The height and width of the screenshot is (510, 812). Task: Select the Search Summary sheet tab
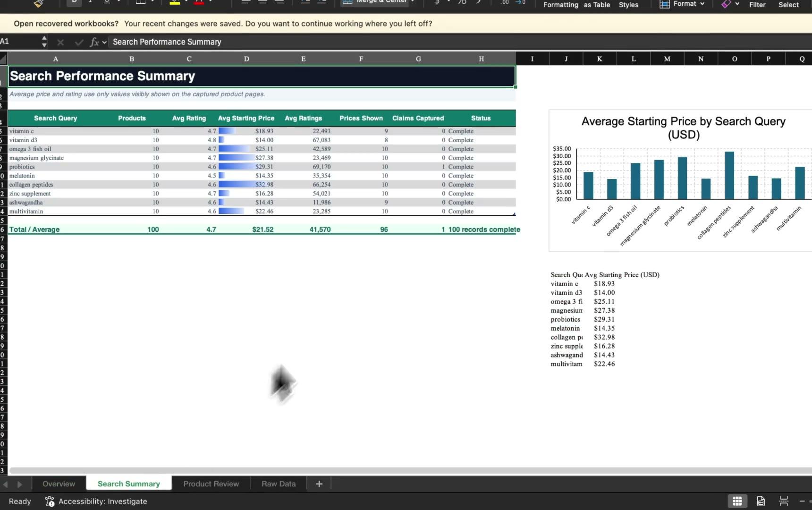point(129,484)
